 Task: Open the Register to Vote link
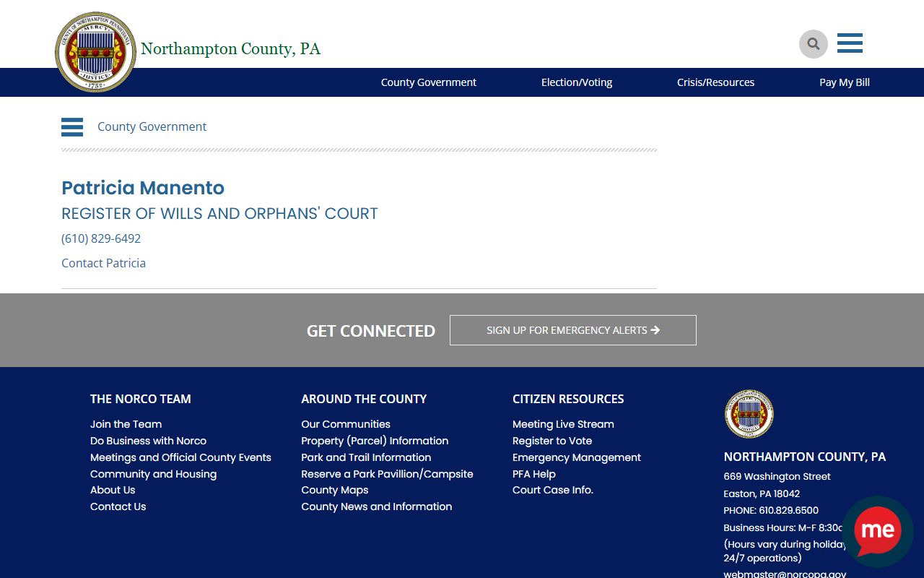[552, 441]
